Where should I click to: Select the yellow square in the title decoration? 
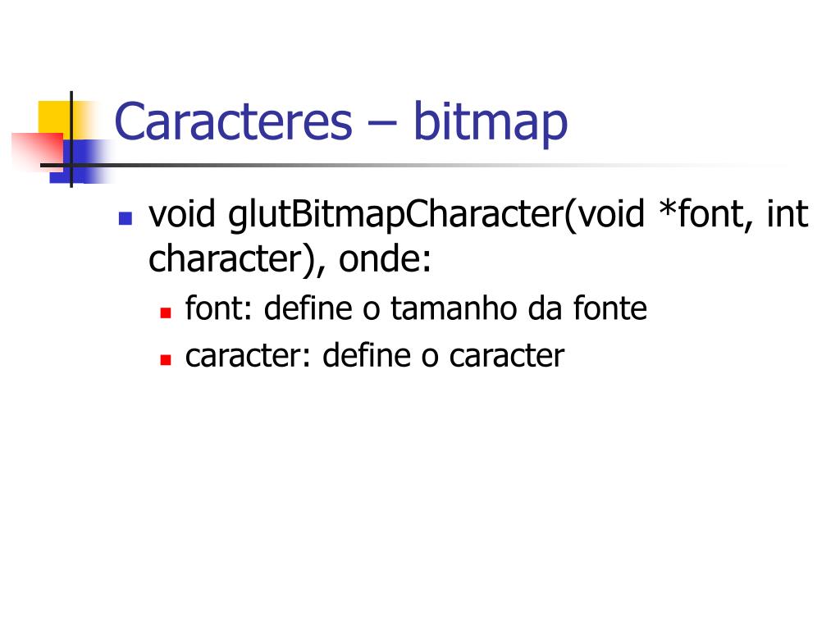pos(55,117)
